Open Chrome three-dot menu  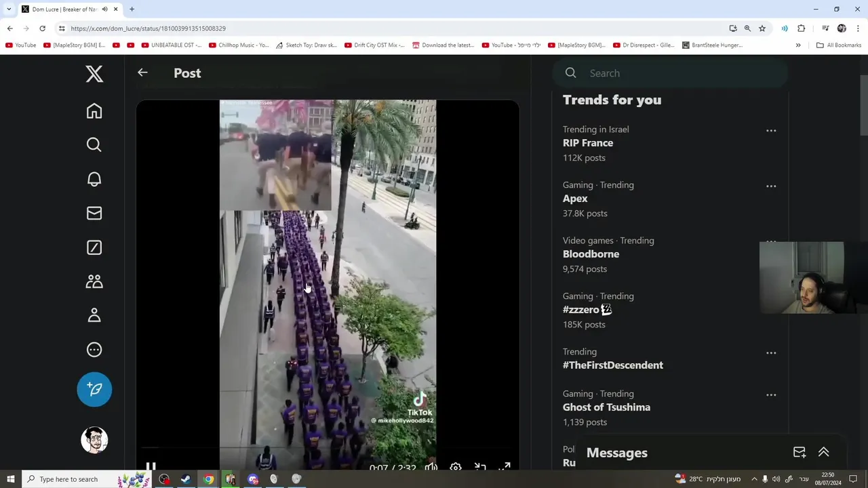(x=858, y=28)
